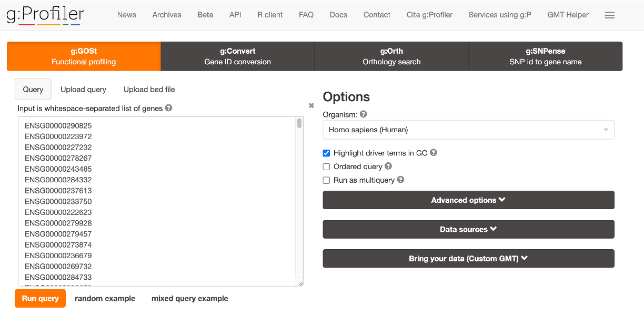This screenshot has height=314, width=644.
Task: Open help icon next to gene input label
Action: coord(168,108)
